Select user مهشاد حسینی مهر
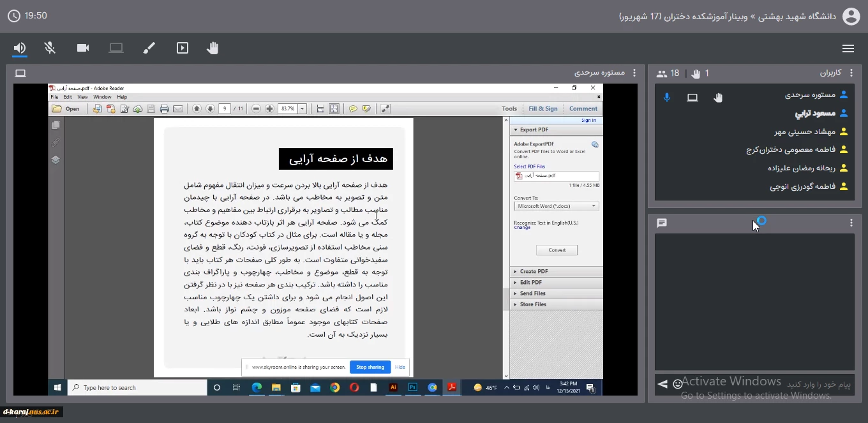This screenshot has height=423, width=868. point(805,132)
